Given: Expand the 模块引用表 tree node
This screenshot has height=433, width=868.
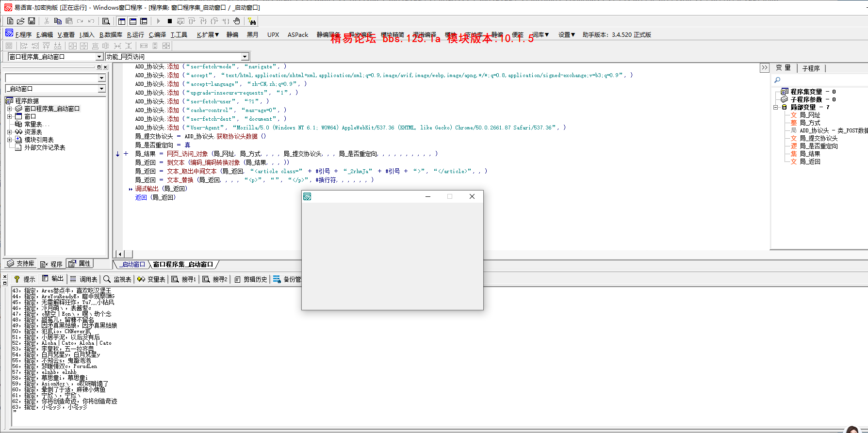Looking at the screenshot, I should tap(9, 140).
